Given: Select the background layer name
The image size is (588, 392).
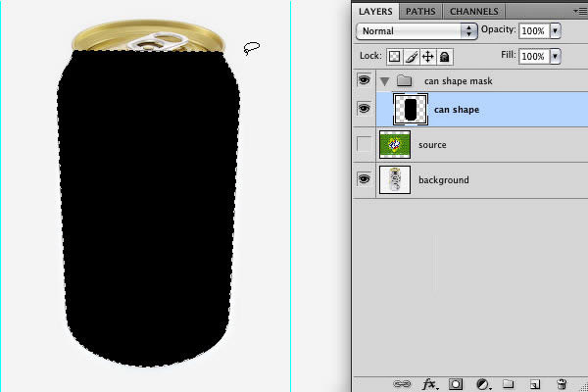Looking at the screenshot, I should [444, 180].
